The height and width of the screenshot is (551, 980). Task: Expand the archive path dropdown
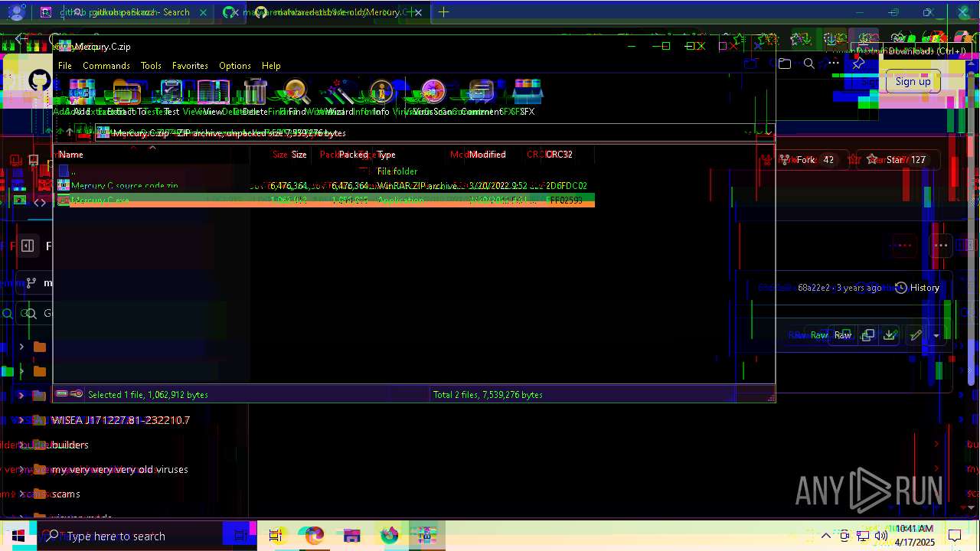pyautogui.click(x=768, y=133)
